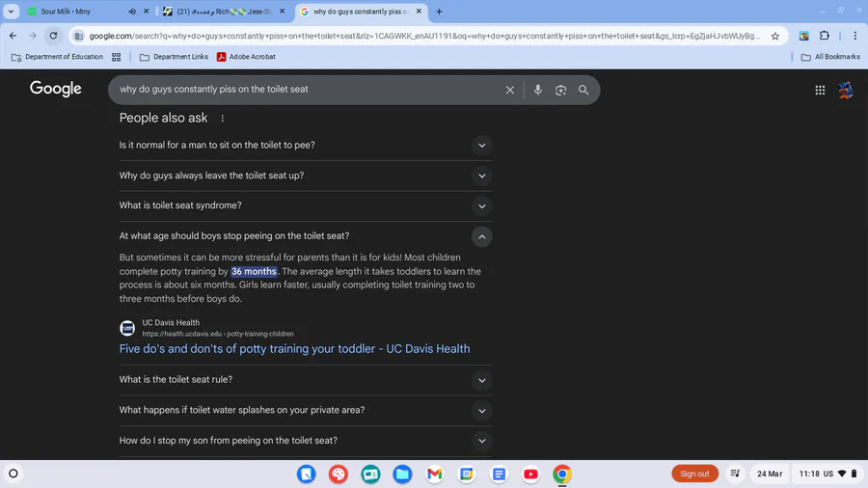Image resolution: width=868 pixels, height=488 pixels.
Task: Clear the search box with the X icon
Action: (510, 90)
